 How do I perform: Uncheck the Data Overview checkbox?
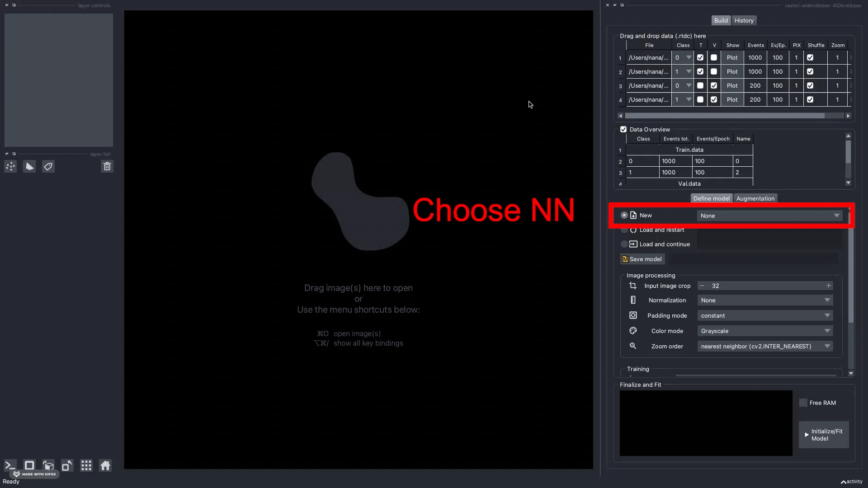[x=623, y=130]
